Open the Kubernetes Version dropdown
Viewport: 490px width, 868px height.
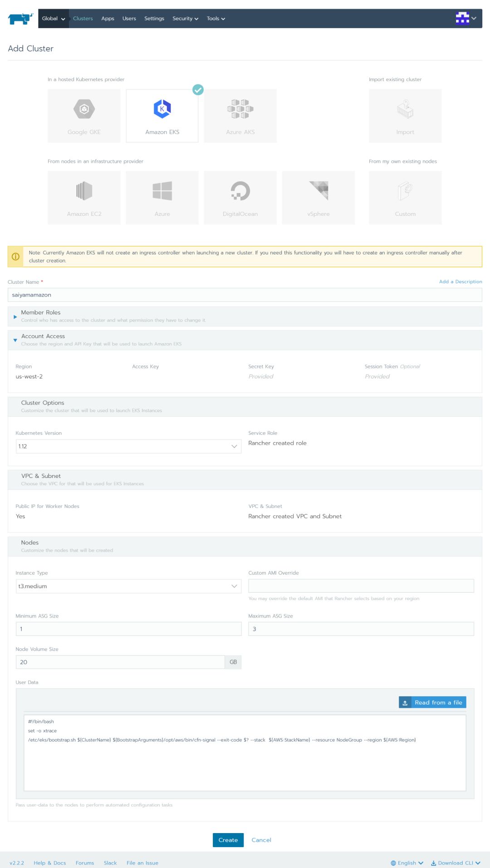(x=128, y=446)
